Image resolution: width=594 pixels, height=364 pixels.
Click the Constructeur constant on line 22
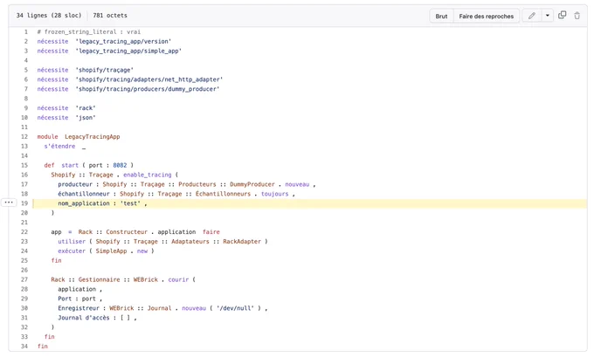point(127,232)
